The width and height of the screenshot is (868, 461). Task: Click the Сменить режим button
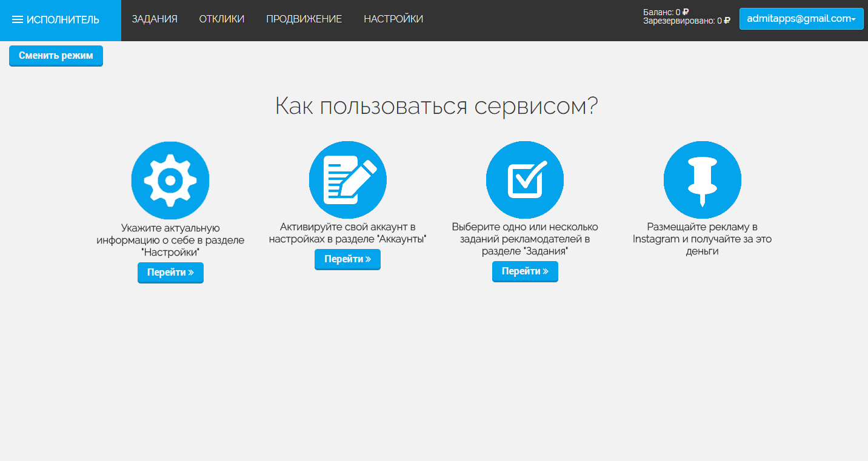(x=56, y=56)
